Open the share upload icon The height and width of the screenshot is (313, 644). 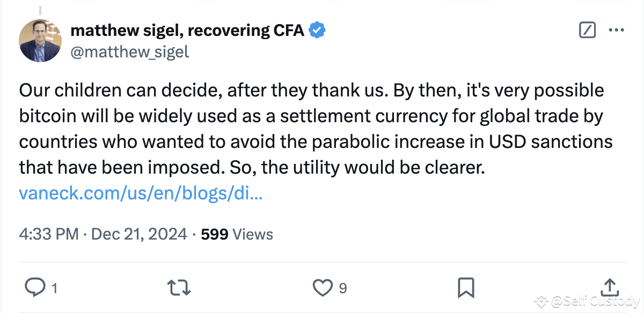point(609,288)
